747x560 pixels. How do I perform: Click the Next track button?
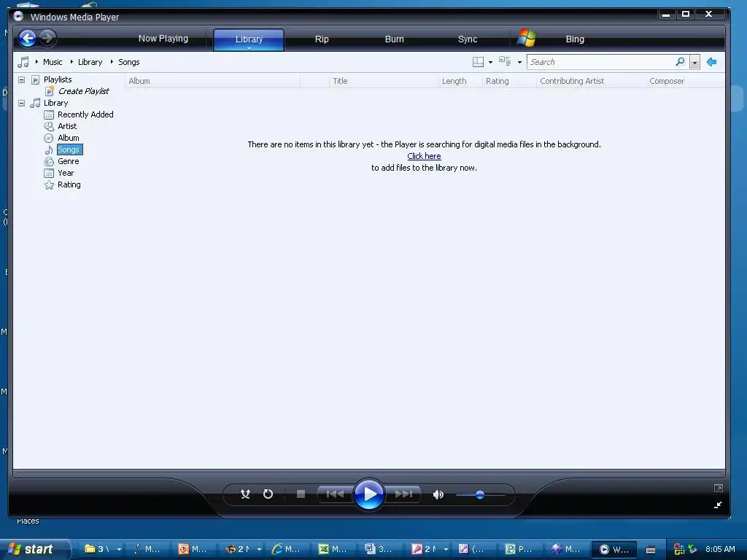[403, 494]
